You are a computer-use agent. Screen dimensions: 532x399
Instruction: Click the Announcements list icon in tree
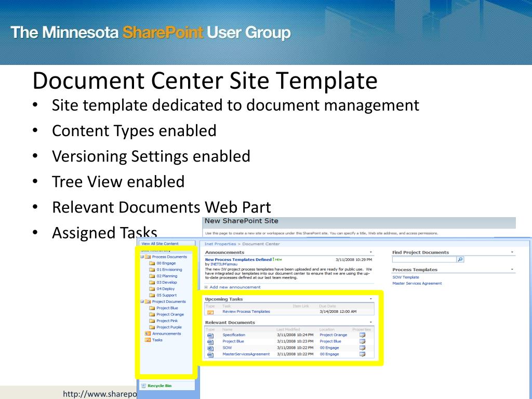148,334
